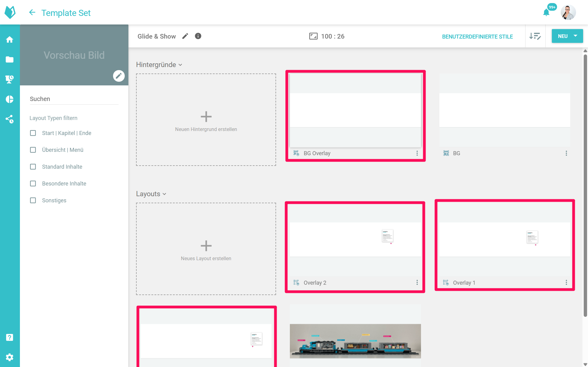Check the Übersicht | Menü filter

[33, 150]
